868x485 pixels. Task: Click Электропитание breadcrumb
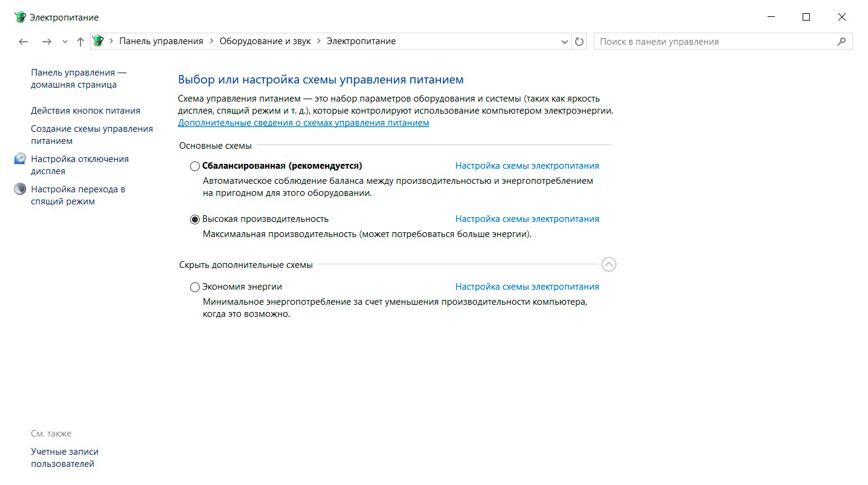click(361, 41)
